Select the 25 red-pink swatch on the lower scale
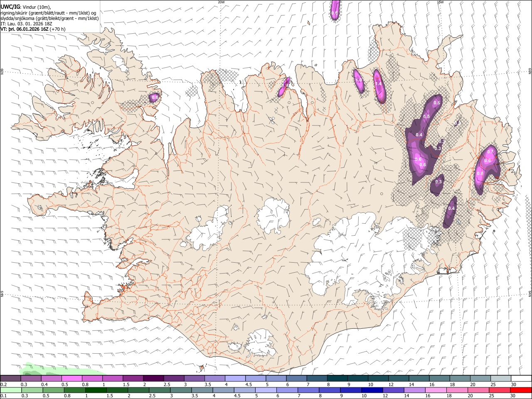The image size is (532, 399). pyautogui.click(x=499, y=390)
